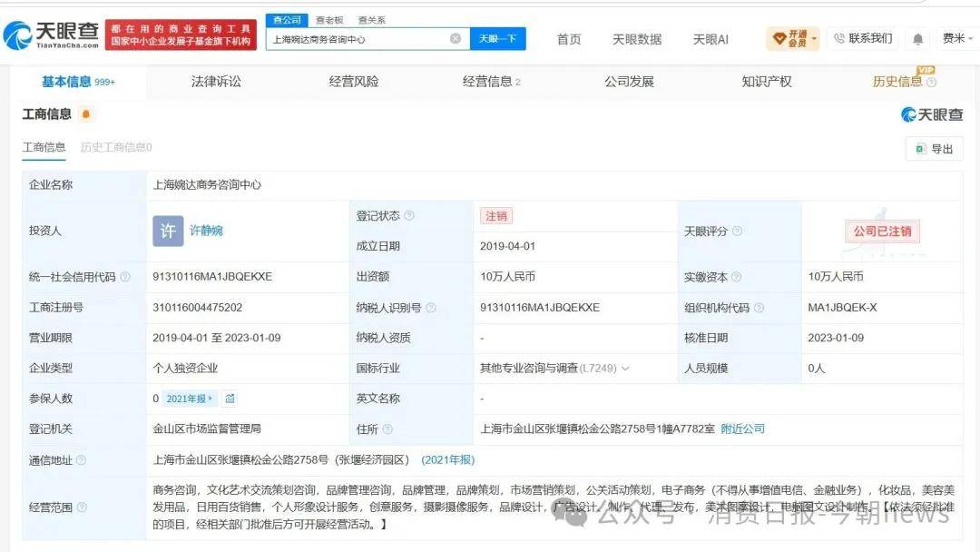Click the help icon beside 统一社会信用代码
Viewport: 980px width, 552px height.
tap(125, 276)
